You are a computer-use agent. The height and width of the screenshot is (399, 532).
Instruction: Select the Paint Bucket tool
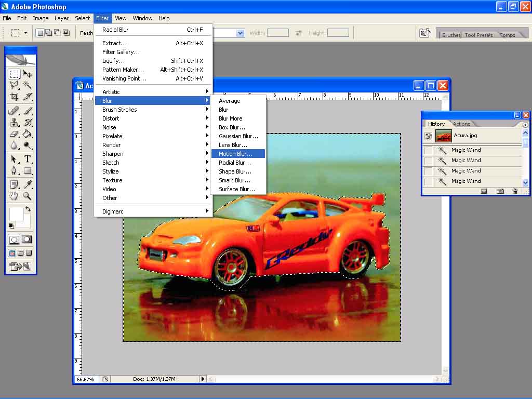coord(28,134)
